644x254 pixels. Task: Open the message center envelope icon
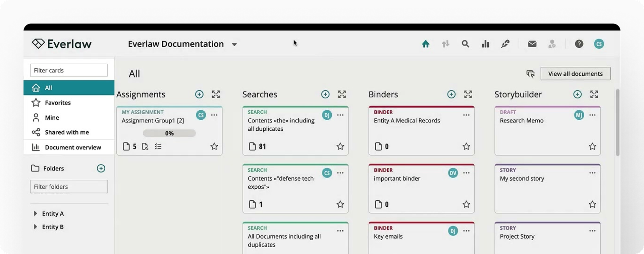click(532, 44)
